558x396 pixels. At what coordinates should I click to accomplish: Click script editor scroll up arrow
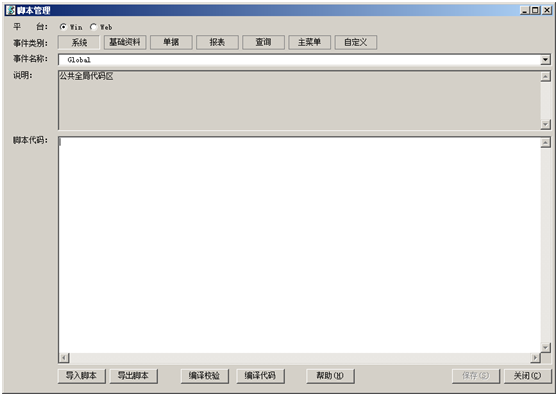coord(546,143)
